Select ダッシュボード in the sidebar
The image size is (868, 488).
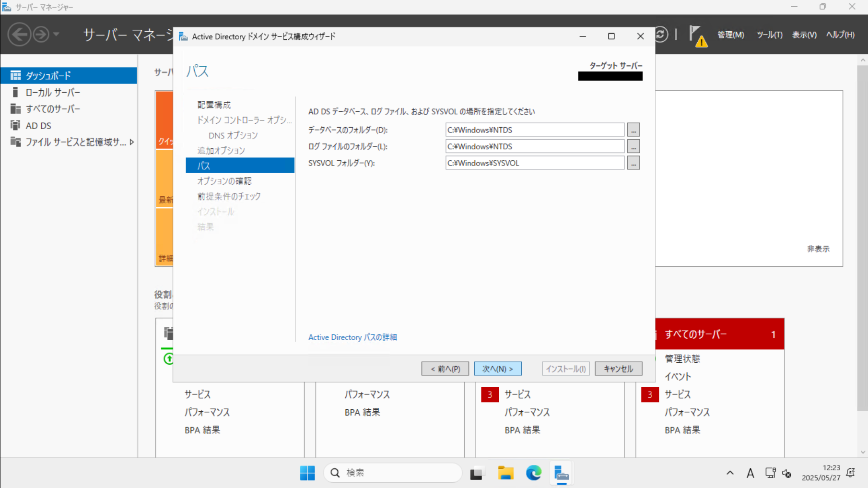69,75
